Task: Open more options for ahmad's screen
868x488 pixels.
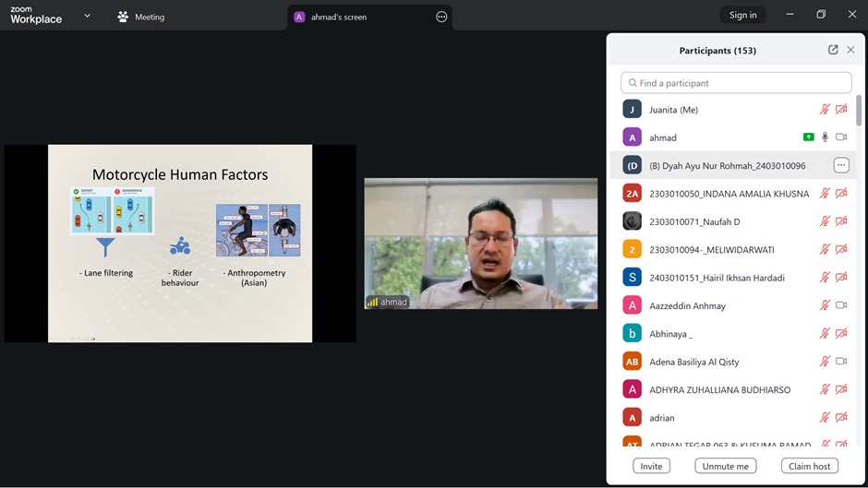Action: point(441,17)
